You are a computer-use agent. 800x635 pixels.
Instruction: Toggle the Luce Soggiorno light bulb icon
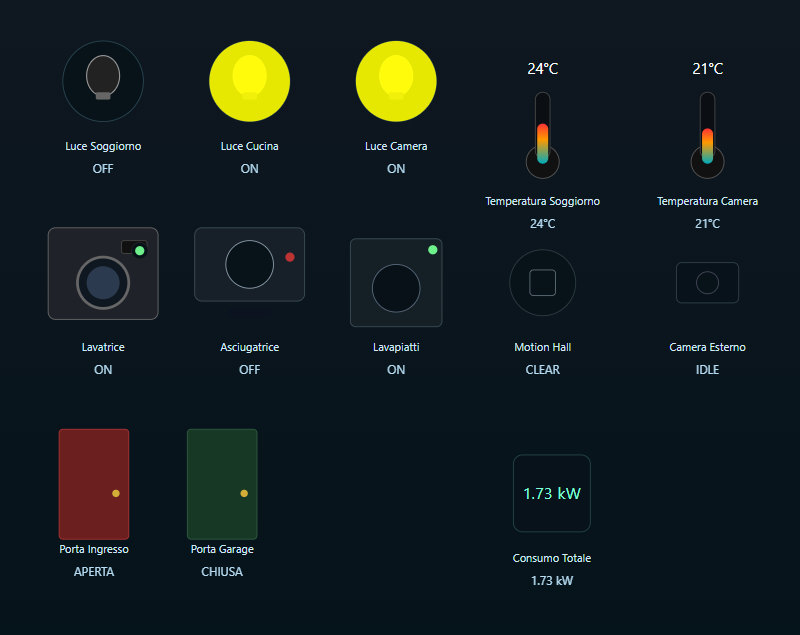click(x=103, y=81)
